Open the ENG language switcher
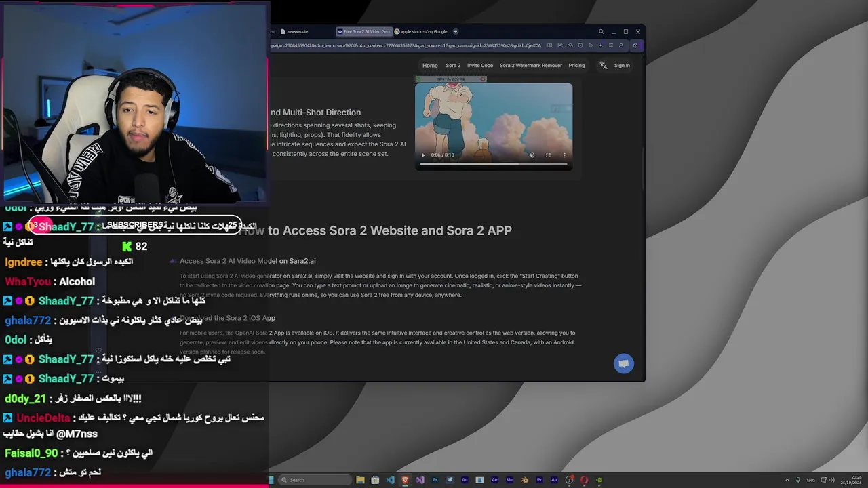Viewport: 868px width, 488px height. point(811,480)
